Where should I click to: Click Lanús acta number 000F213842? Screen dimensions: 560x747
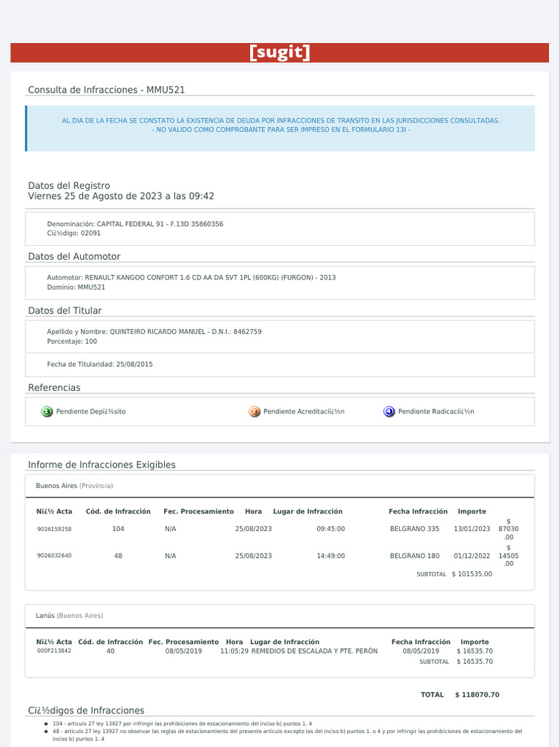(54, 651)
